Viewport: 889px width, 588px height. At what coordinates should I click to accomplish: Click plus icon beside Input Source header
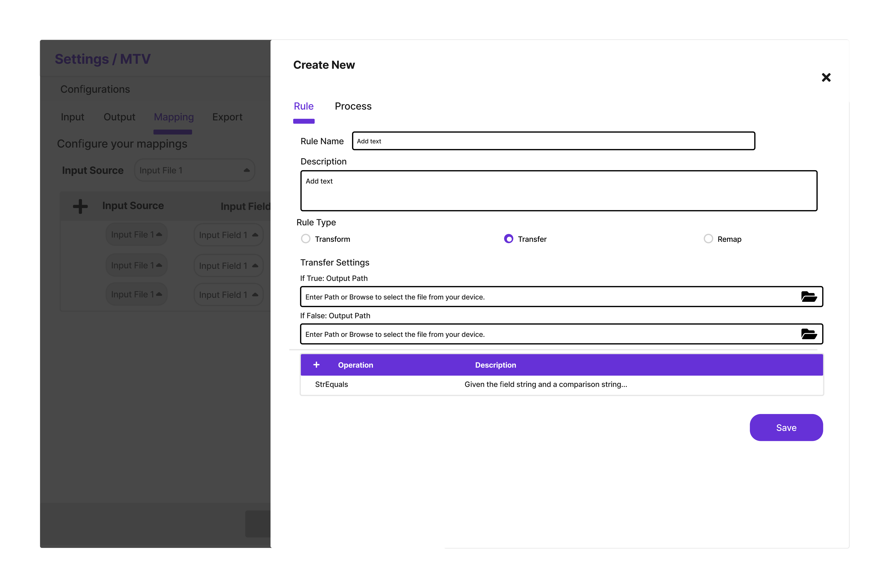click(x=80, y=206)
